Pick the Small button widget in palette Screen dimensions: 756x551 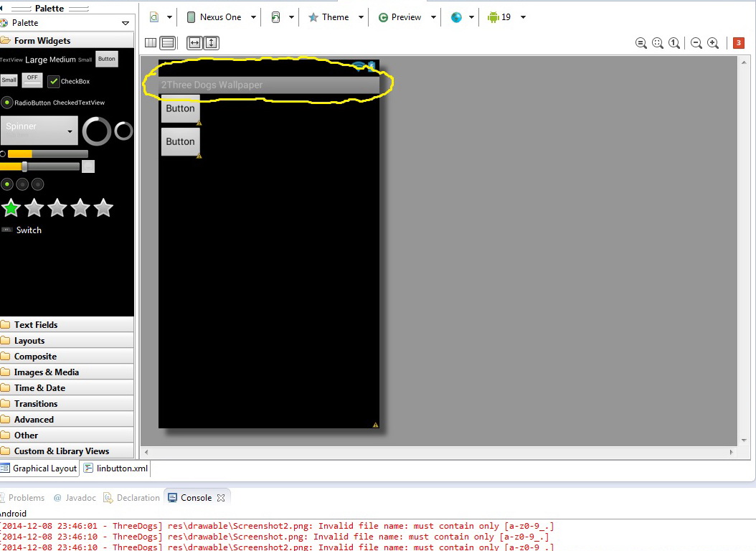(x=9, y=80)
